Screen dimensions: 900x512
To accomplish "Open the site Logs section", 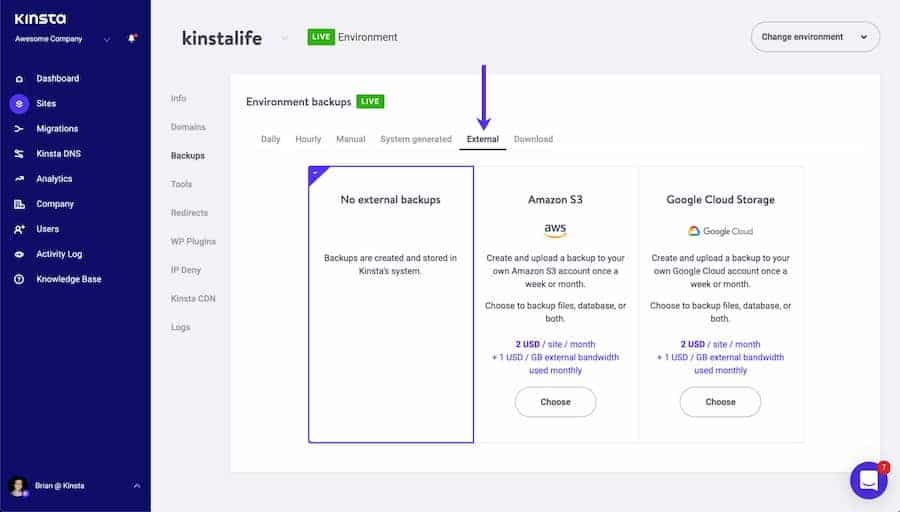I will coord(180,327).
